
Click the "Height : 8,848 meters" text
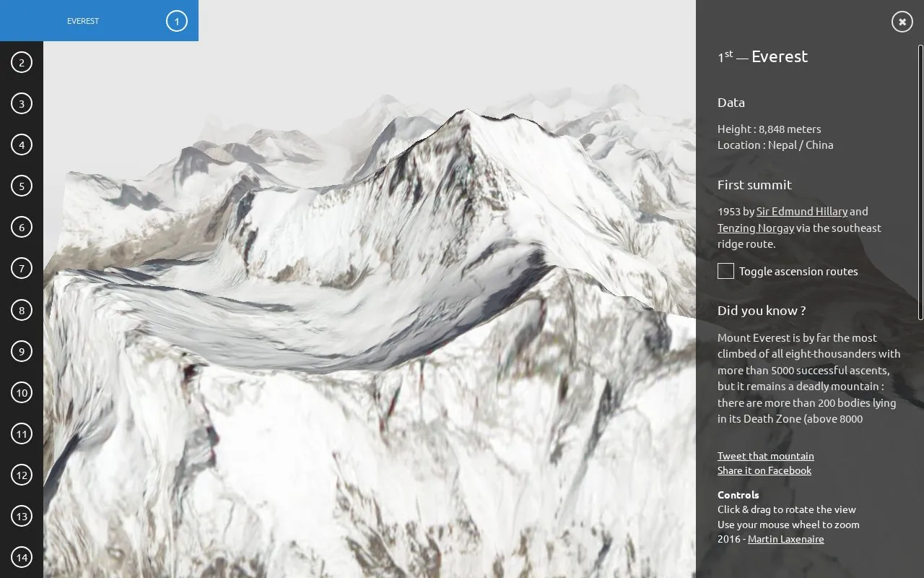tap(770, 129)
